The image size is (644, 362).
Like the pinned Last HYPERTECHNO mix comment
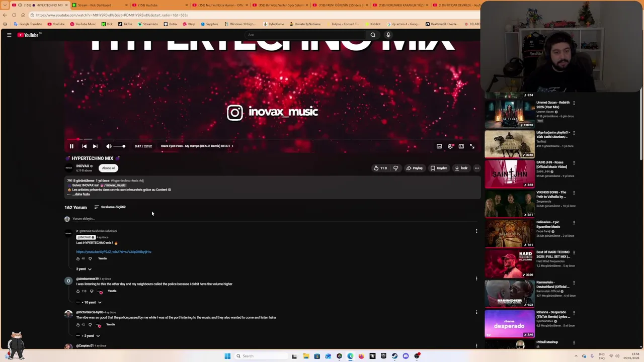78,259
